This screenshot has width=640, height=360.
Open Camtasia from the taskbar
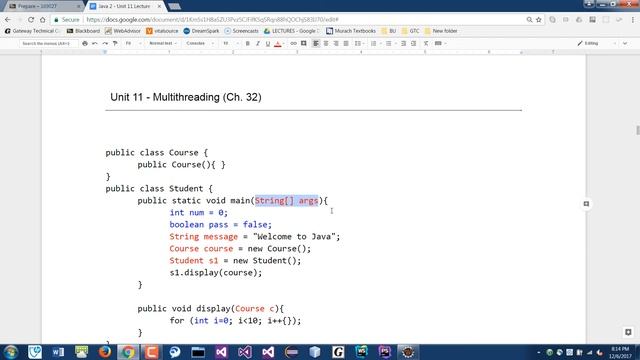[151, 352]
